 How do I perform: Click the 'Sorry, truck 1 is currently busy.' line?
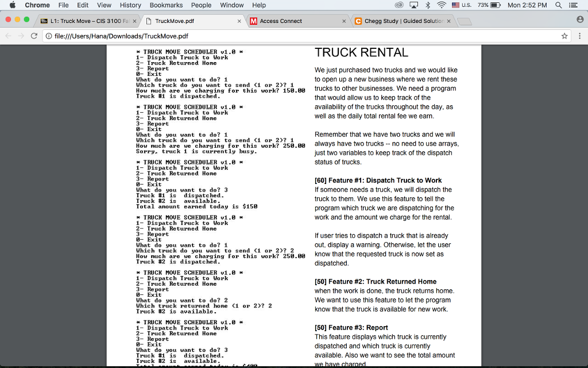(x=196, y=151)
